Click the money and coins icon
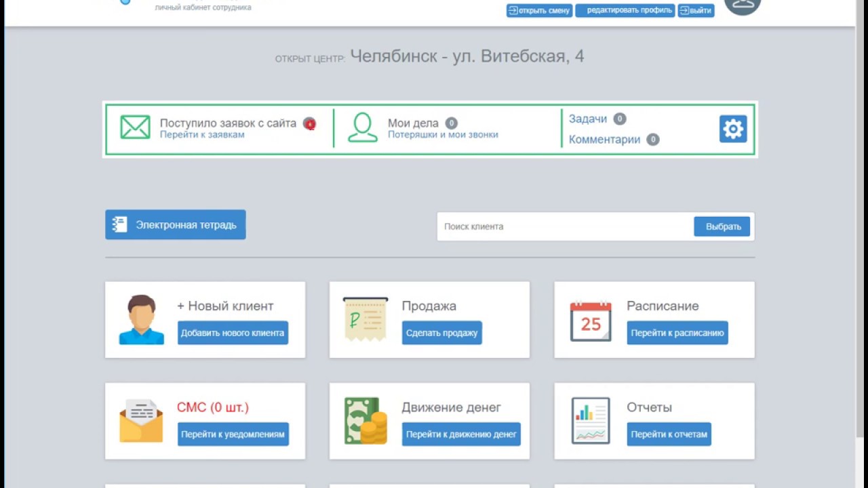The image size is (868, 488). click(x=366, y=421)
